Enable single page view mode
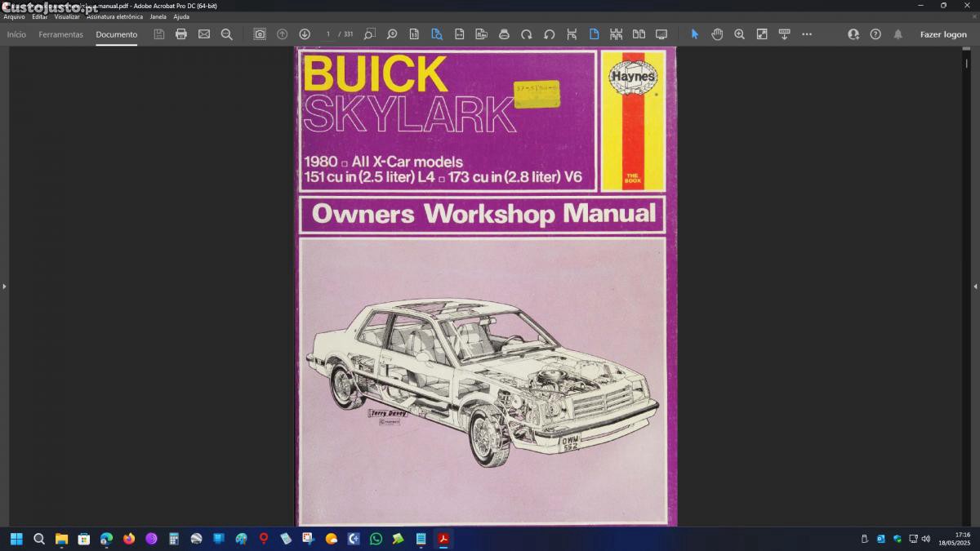 tap(594, 34)
